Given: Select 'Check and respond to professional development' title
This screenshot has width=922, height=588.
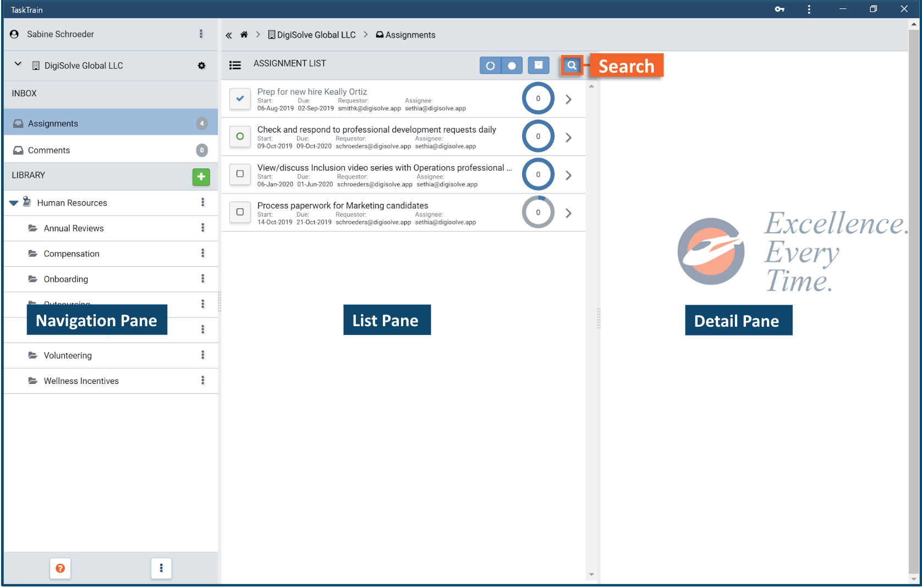Looking at the screenshot, I should pos(377,129).
